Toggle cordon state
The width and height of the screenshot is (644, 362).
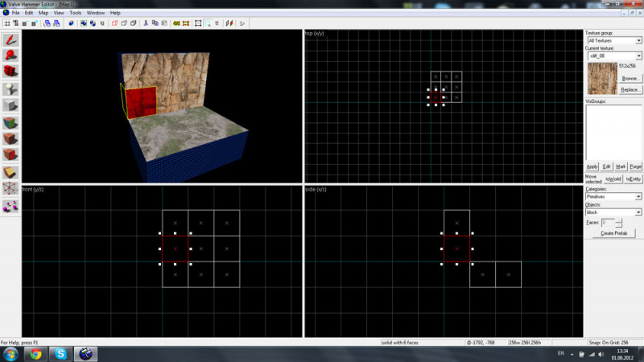click(x=176, y=23)
